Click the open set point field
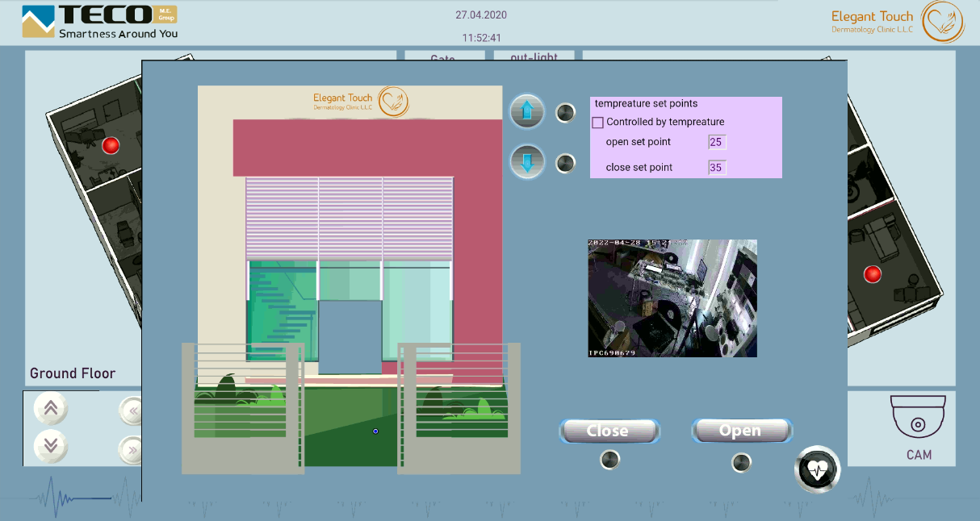980x521 pixels. click(x=717, y=142)
